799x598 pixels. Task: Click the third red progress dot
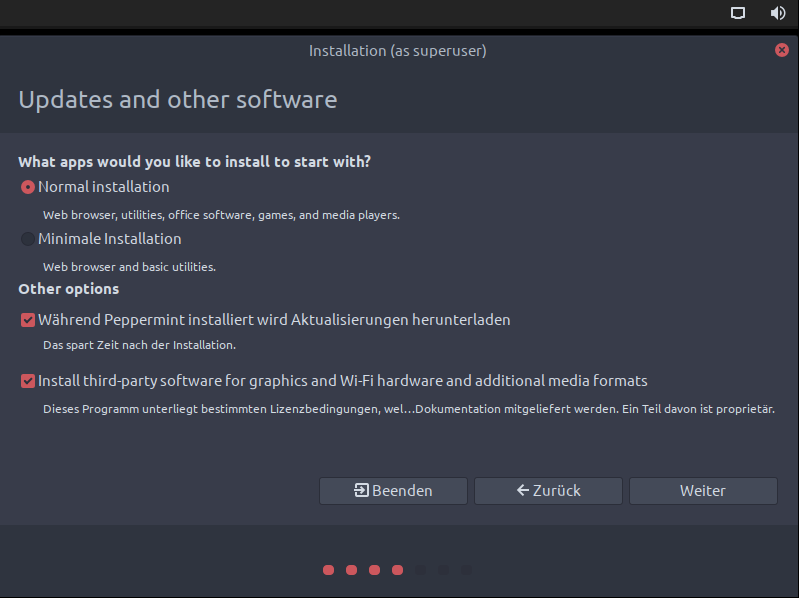click(x=374, y=570)
